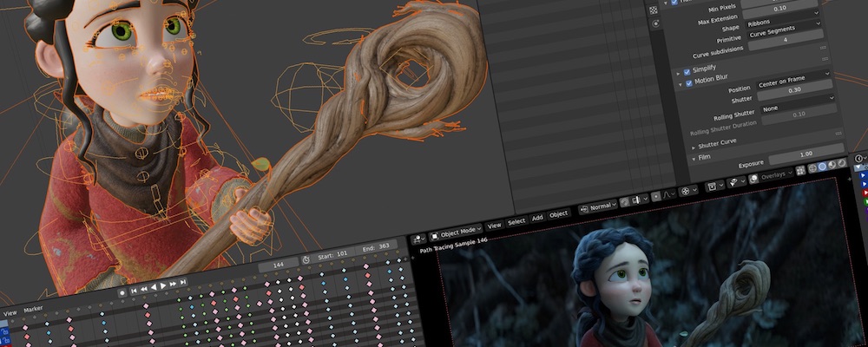The image size is (868, 347).
Task: Toggle proportional editing icon in header
Action: pos(655,198)
